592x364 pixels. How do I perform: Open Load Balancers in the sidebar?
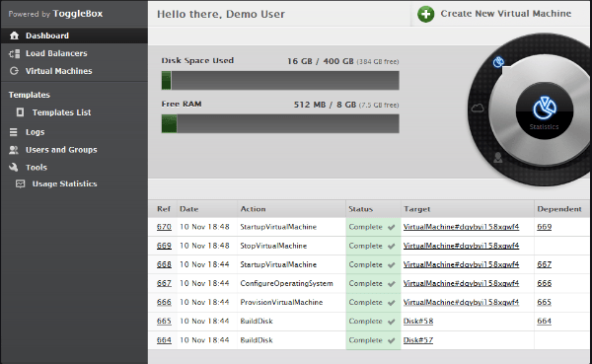pyautogui.click(x=56, y=53)
